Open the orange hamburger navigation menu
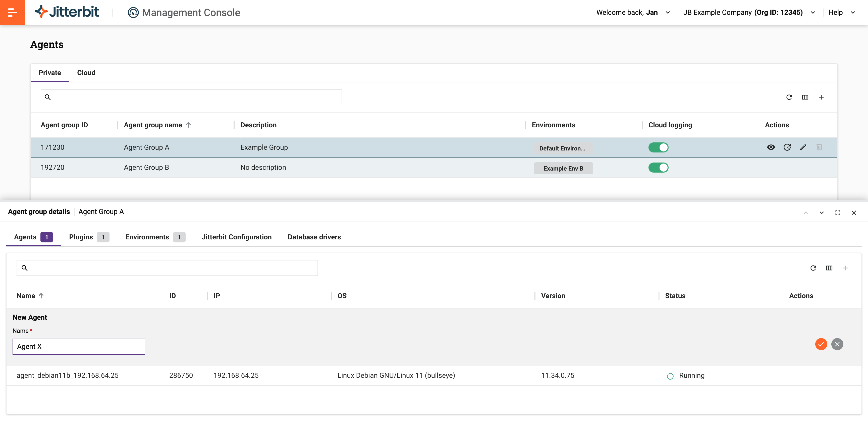Screen dimensions: 868x421 pos(13,13)
